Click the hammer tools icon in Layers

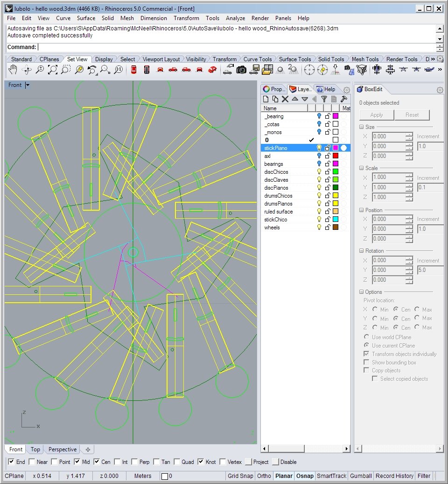[344, 99]
